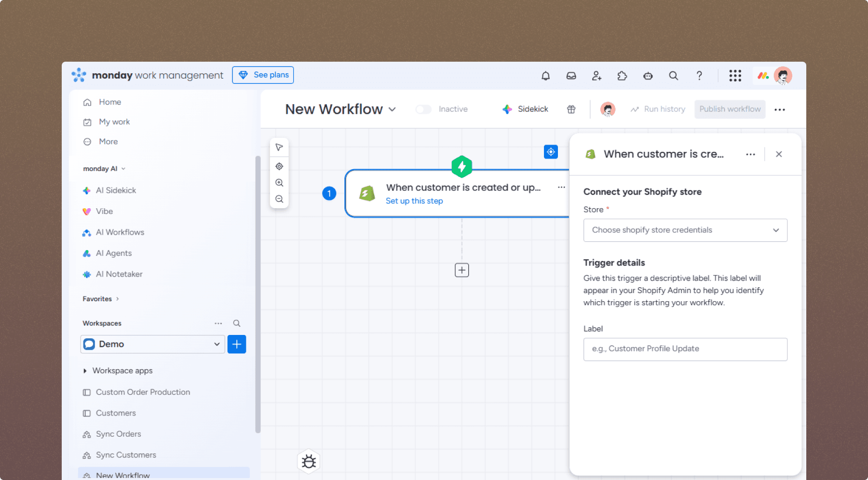
Task: Search workspaces with the magnifier icon
Action: tap(237, 323)
